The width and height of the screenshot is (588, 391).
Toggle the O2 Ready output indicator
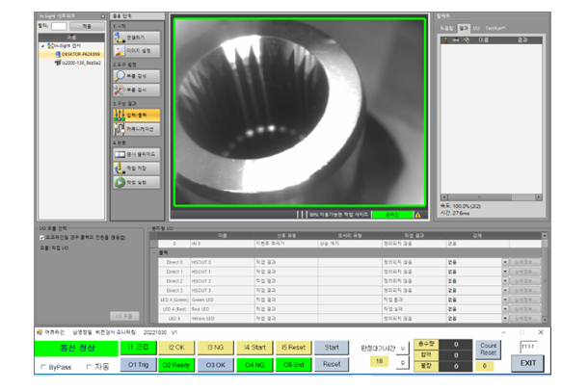(176, 365)
